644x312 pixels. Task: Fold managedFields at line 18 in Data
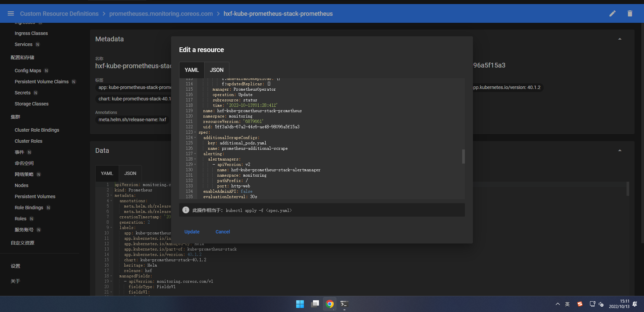point(111,276)
